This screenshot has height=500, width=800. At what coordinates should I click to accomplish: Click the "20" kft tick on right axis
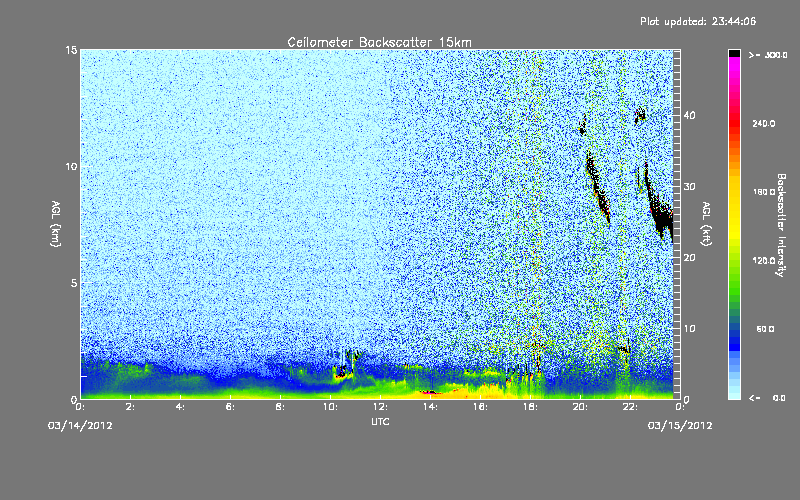689,258
